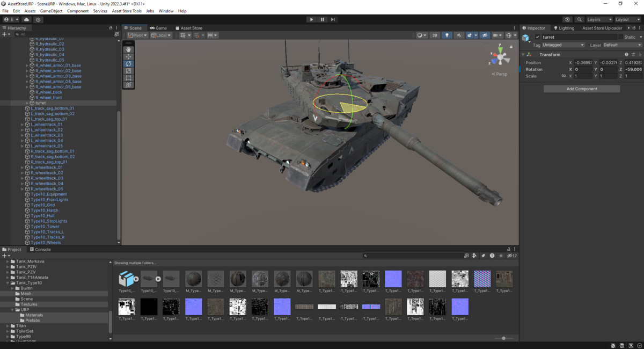Open the Pivot dropdown in Scene toolbar
Image resolution: width=644 pixels, height=349 pixels.
pyautogui.click(x=137, y=35)
